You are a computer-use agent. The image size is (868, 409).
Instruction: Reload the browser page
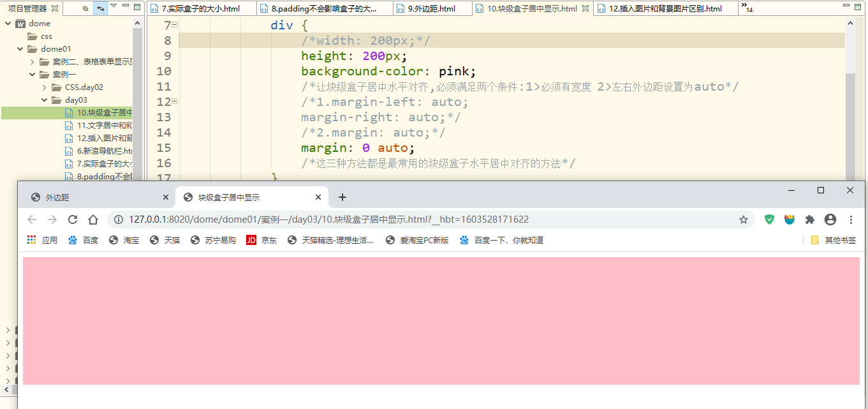click(x=73, y=219)
